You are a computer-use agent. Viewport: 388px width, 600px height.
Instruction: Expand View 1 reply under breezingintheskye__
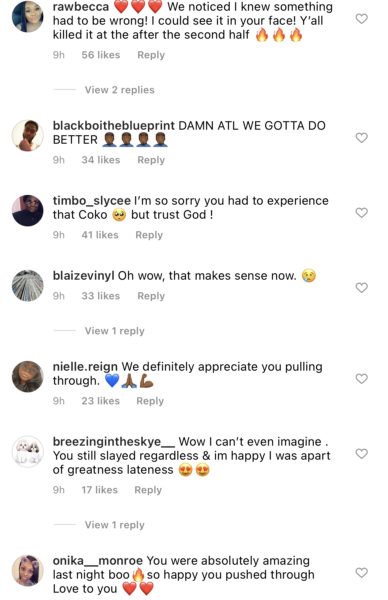click(114, 525)
